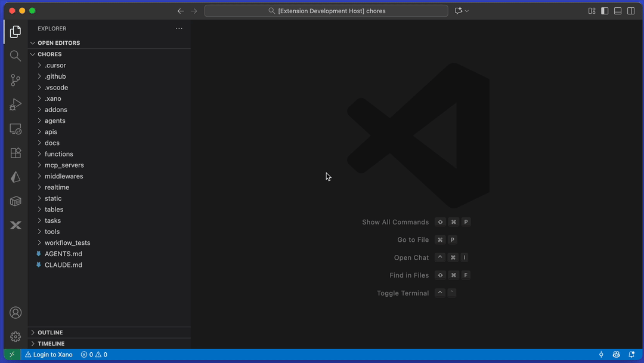Click the errors and warnings count in status bar
644x363 pixels.
[94, 355]
